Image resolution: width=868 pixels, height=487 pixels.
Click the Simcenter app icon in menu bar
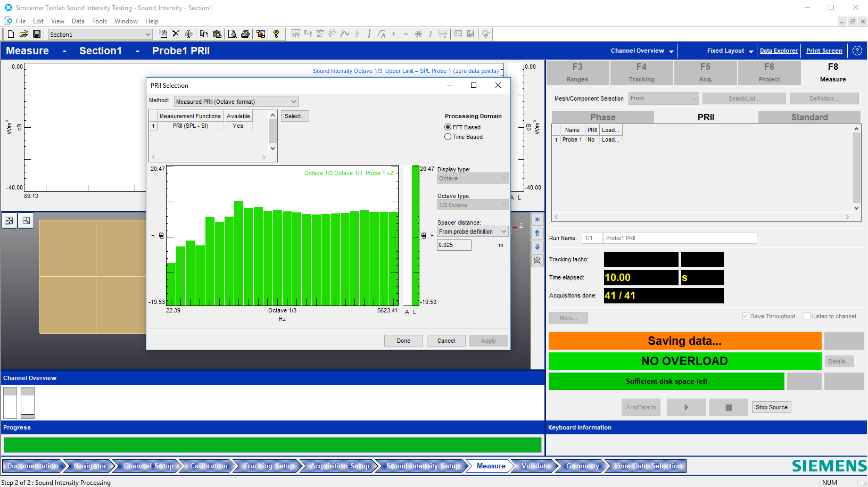click(8, 21)
